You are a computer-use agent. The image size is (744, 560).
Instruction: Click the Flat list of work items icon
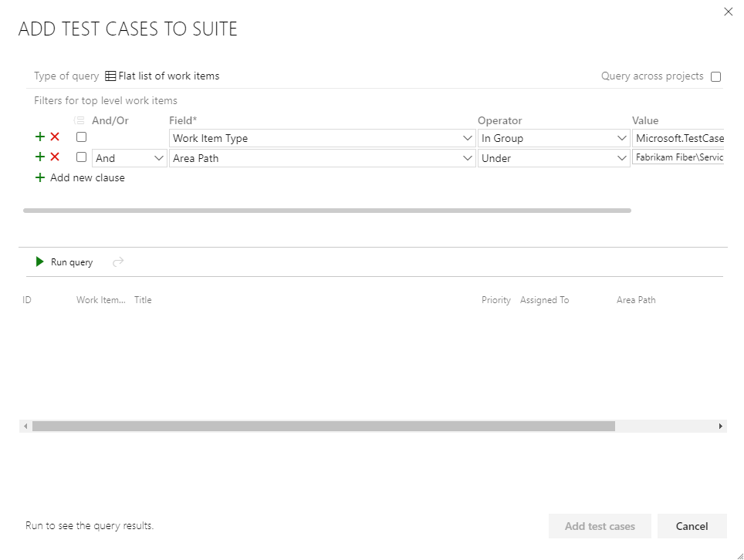click(x=110, y=76)
